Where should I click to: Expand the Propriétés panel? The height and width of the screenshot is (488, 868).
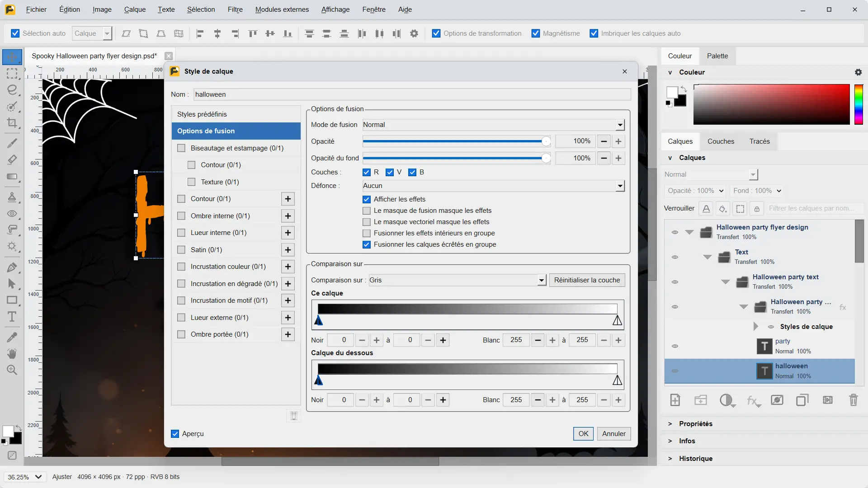point(670,424)
